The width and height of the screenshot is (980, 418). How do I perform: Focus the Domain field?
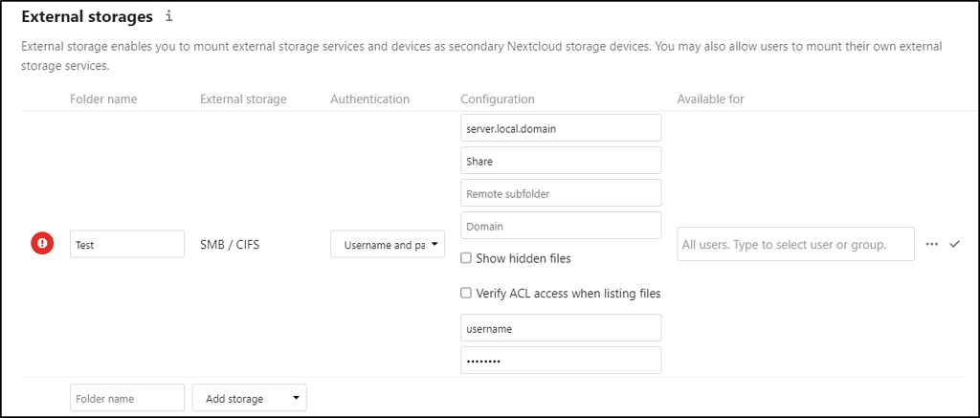[561, 226]
